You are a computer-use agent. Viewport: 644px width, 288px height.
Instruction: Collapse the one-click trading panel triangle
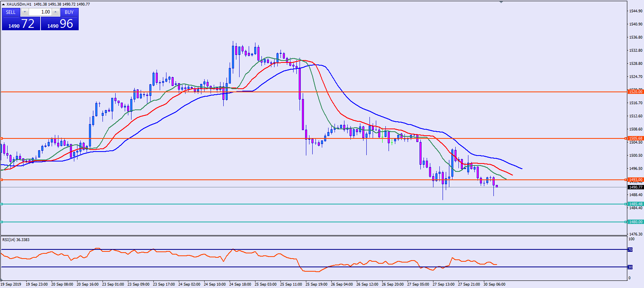pyautogui.click(x=4, y=4)
